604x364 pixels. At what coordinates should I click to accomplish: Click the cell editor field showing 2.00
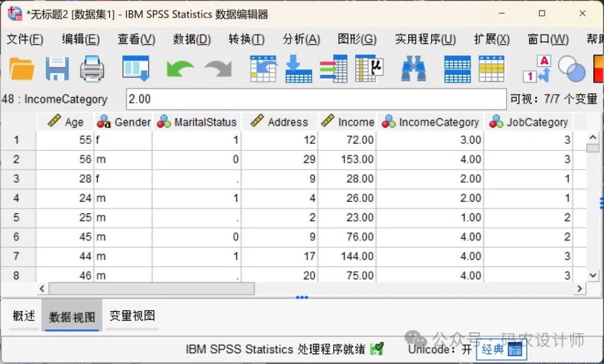[316, 99]
